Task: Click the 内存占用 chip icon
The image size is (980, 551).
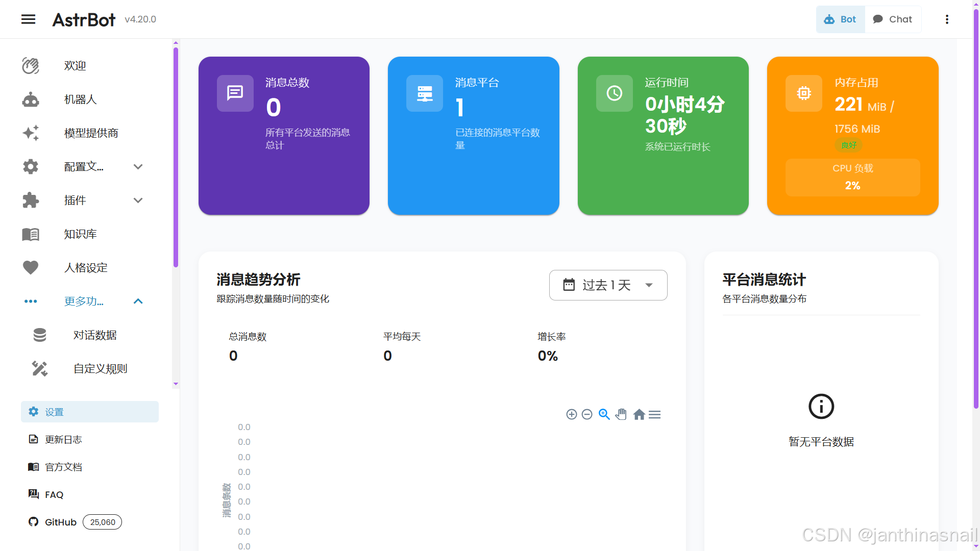Action: tap(804, 93)
